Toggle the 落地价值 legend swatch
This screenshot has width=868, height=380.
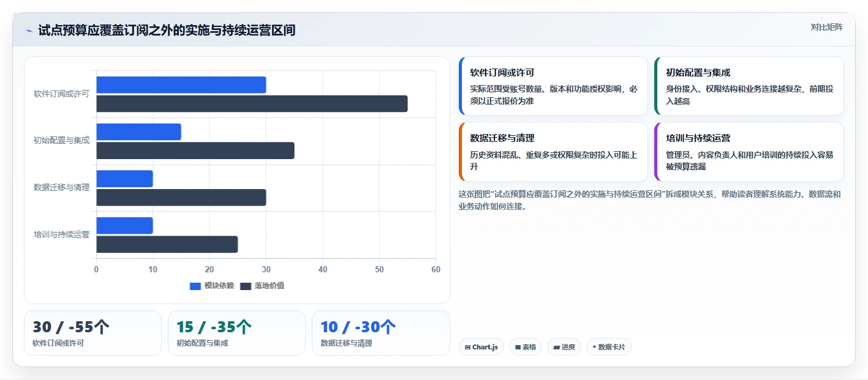coord(246,286)
